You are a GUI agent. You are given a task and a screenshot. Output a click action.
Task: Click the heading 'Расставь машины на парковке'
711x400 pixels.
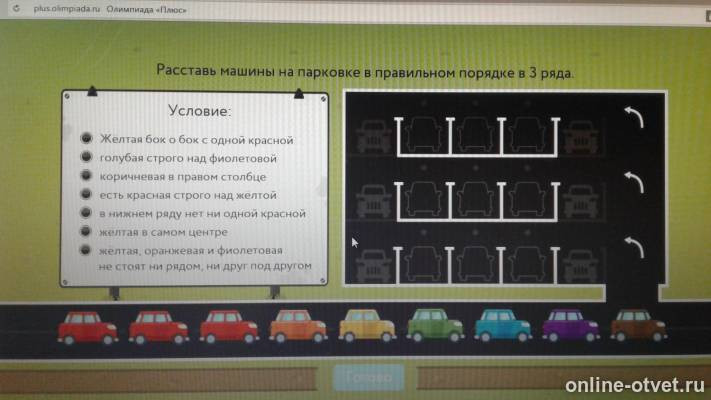(x=365, y=72)
